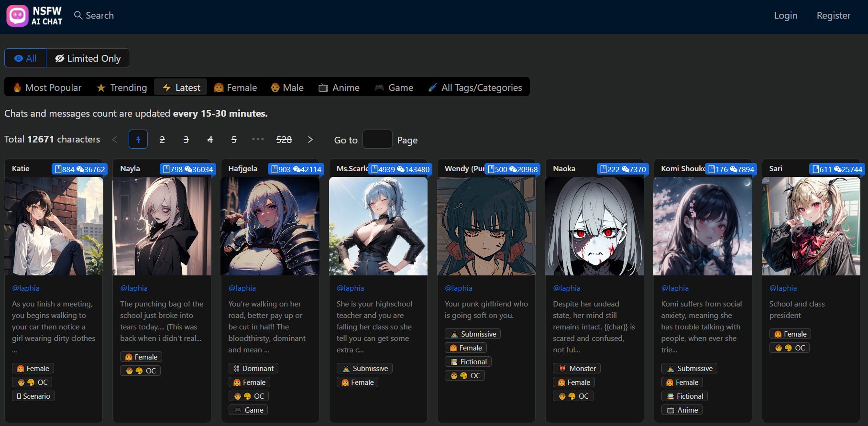868x426 pixels.
Task: Jump to page 528
Action: point(284,140)
